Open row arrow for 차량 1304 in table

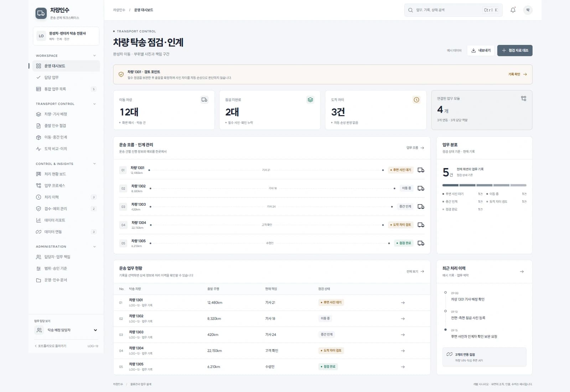click(x=403, y=351)
